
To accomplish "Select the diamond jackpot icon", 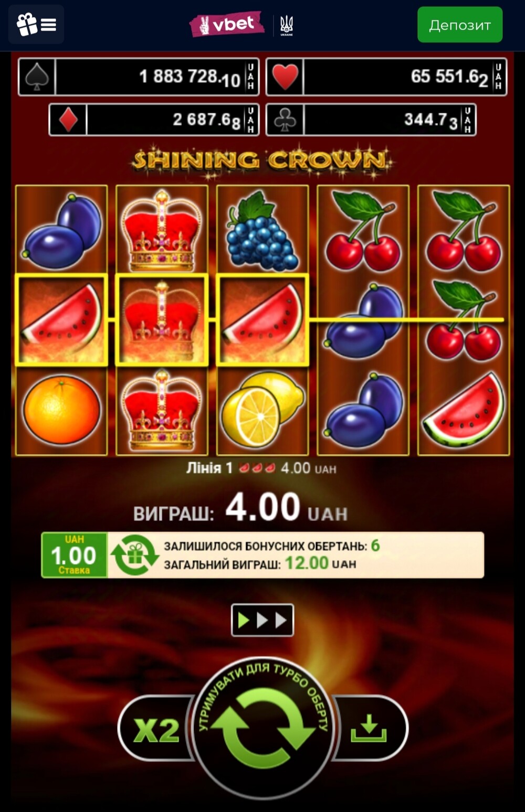I will click(68, 120).
